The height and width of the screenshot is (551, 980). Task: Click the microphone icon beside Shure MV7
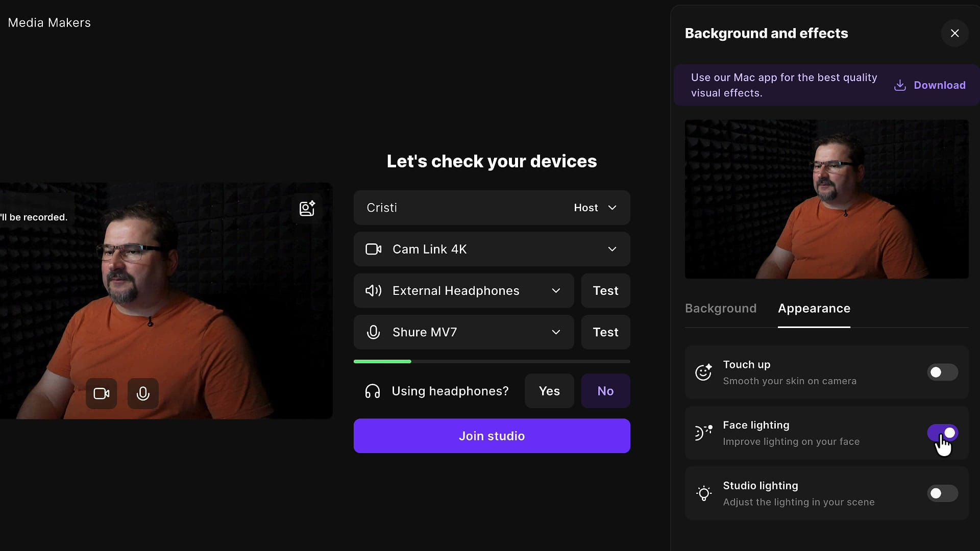pos(373,332)
